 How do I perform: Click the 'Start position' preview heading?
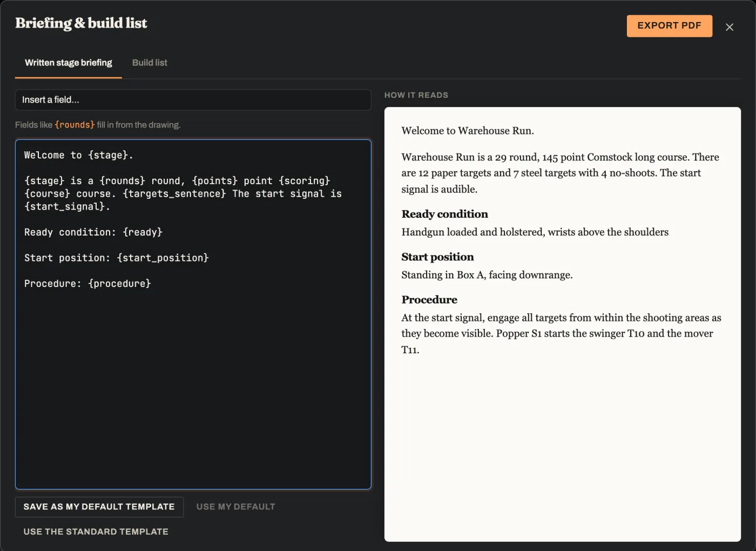(438, 257)
